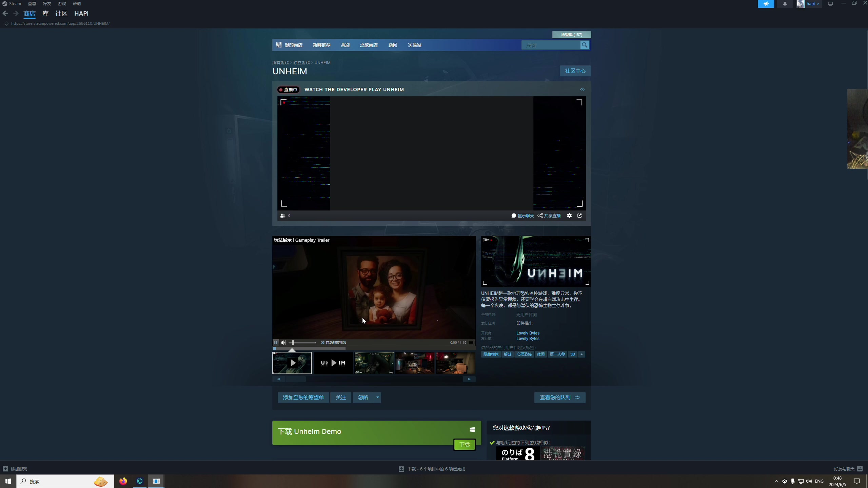The width and height of the screenshot is (868, 488).
Task: Collapse the developer broadcast panel
Action: (x=582, y=89)
